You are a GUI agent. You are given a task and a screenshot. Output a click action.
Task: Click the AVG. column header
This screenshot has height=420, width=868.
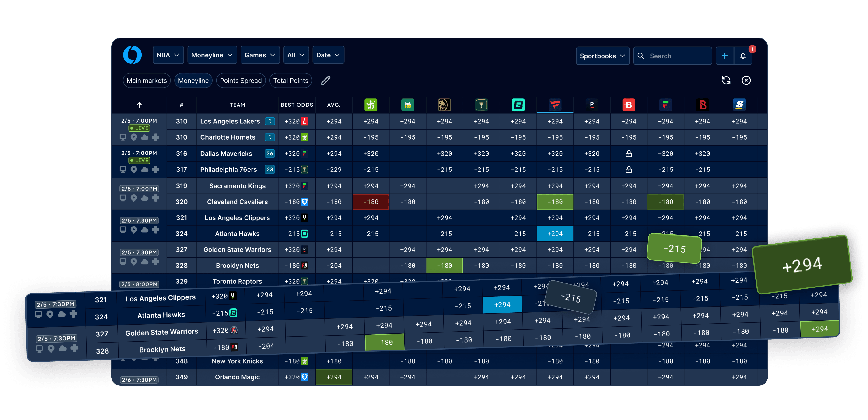(x=334, y=105)
